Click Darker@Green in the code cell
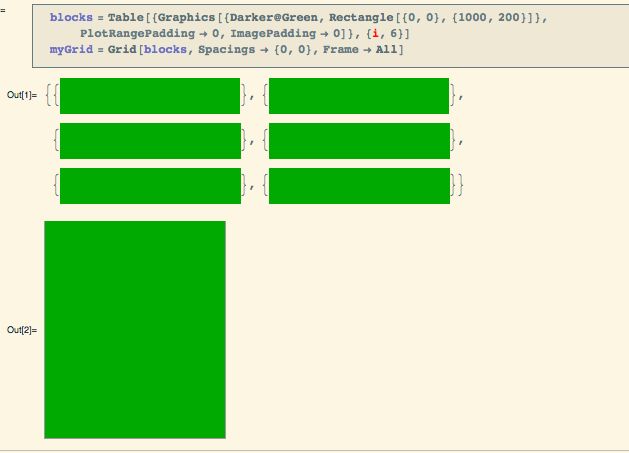This screenshot has width=629, height=453. [274, 17]
